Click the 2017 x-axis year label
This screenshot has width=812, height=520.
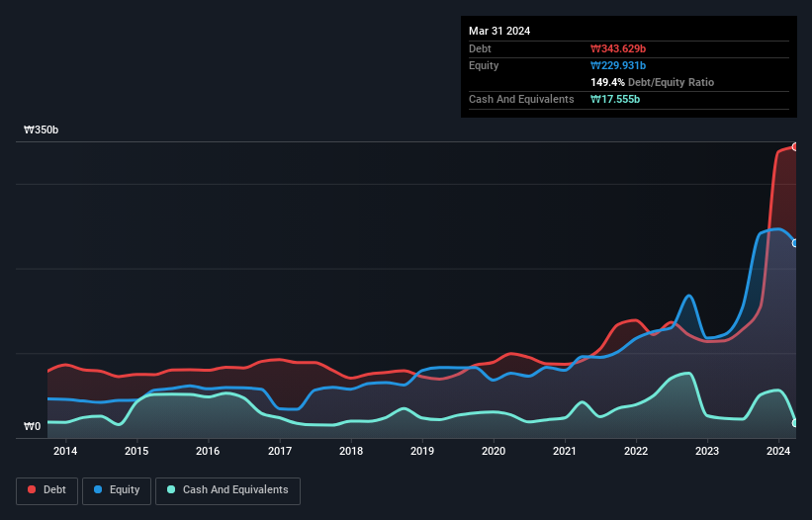point(280,451)
